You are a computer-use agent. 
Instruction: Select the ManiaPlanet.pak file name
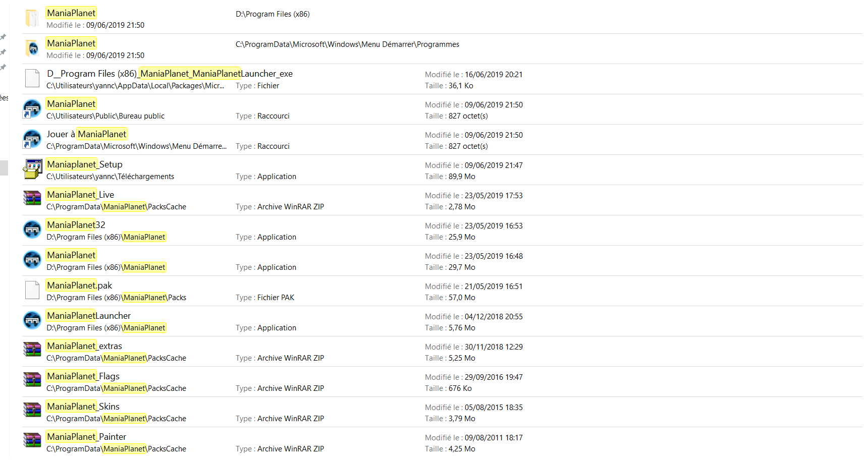pos(79,285)
